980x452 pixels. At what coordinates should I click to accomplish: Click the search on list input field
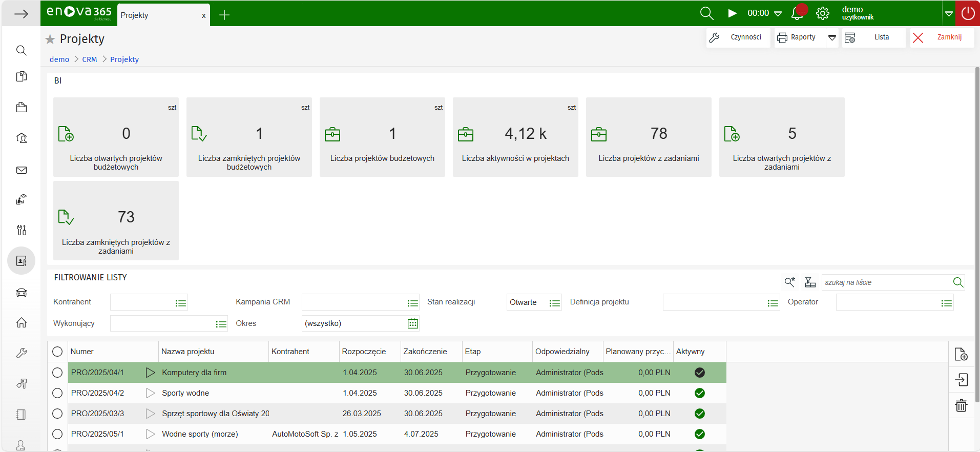click(886, 282)
